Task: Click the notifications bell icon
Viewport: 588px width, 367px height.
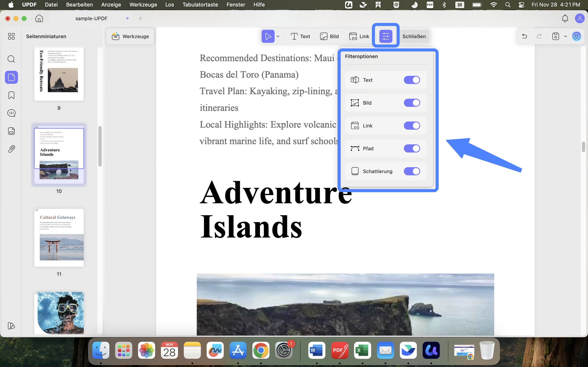Action: coord(565,18)
